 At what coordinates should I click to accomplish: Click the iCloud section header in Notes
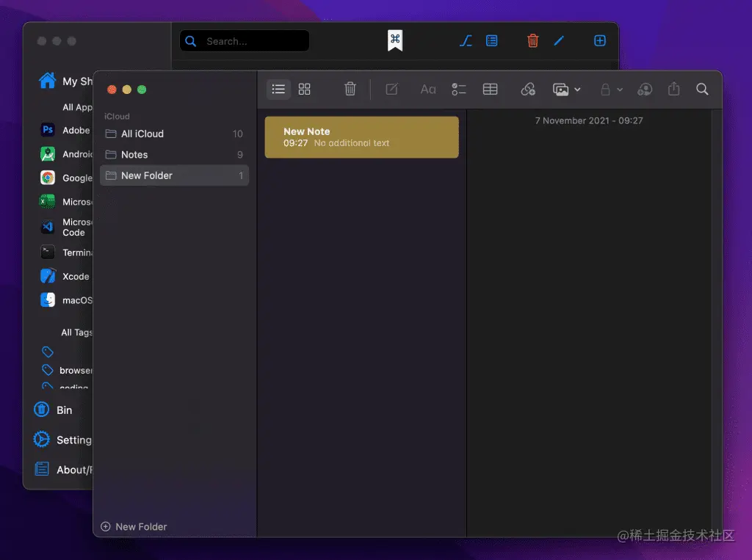pyautogui.click(x=117, y=117)
